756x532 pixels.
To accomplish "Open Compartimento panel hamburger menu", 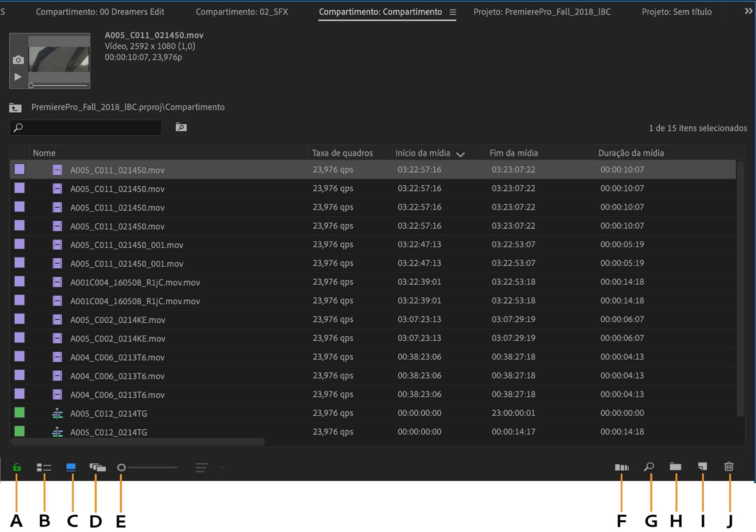I will [x=453, y=12].
